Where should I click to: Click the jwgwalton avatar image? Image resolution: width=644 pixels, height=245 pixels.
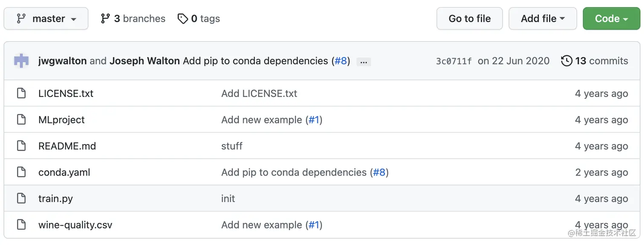coord(21,61)
